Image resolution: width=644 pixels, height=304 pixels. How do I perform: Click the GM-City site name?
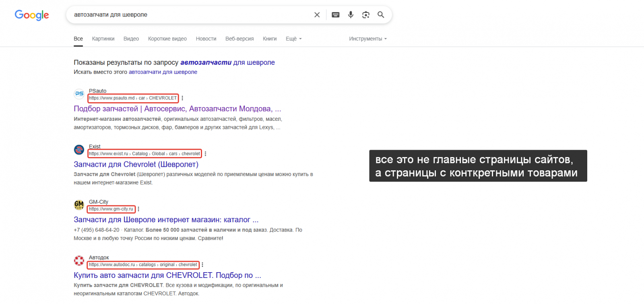[x=99, y=202]
